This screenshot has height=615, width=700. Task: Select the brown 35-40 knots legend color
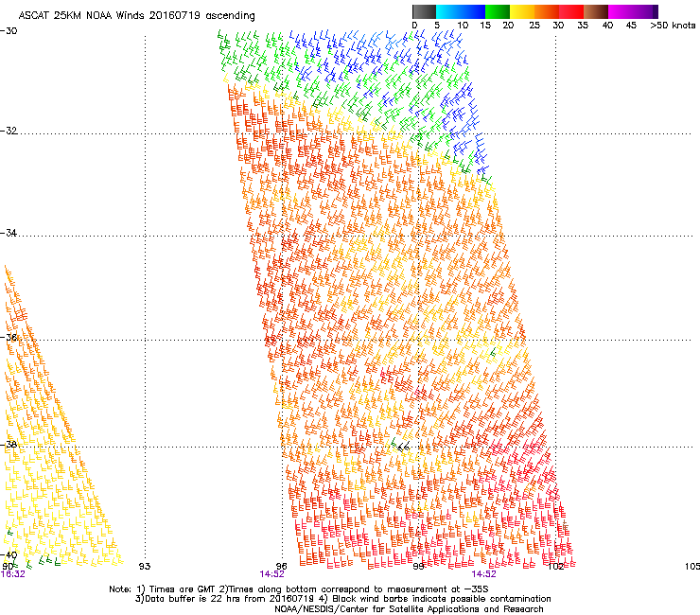[x=596, y=11]
